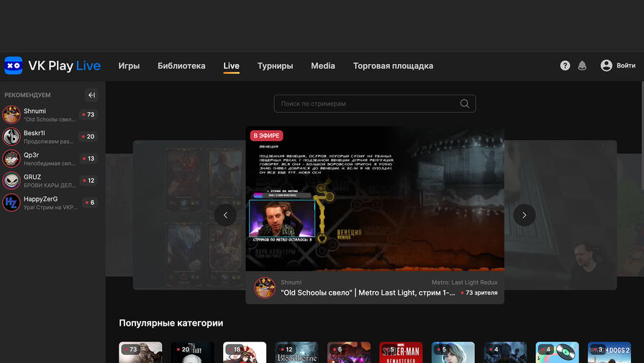Click Shnumi avatar under featured stream
Viewport: 644px width, 363px height.
pyautogui.click(x=265, y=288)
